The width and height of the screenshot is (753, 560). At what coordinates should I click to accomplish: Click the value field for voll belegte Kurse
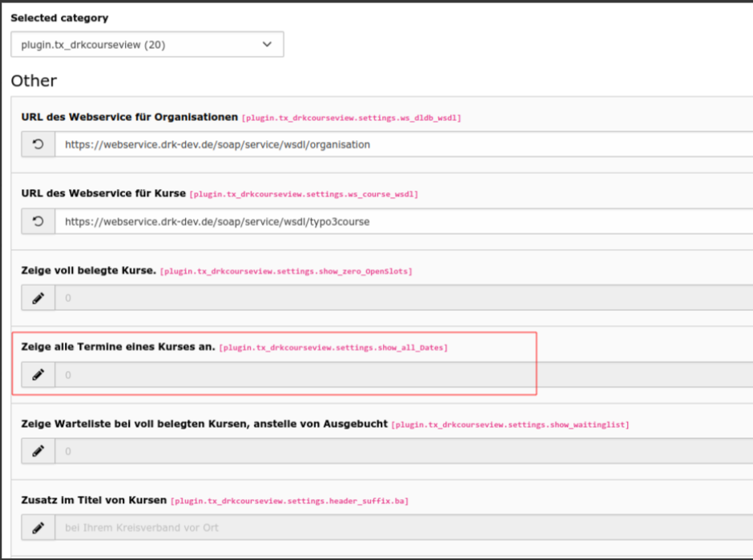[x=401, y=298]
